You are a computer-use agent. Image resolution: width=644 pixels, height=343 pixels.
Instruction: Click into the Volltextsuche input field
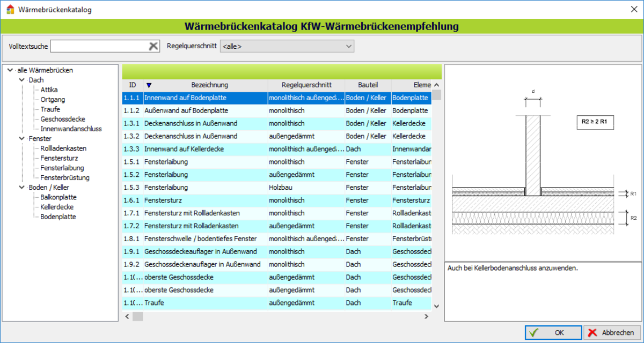(99, 47)
